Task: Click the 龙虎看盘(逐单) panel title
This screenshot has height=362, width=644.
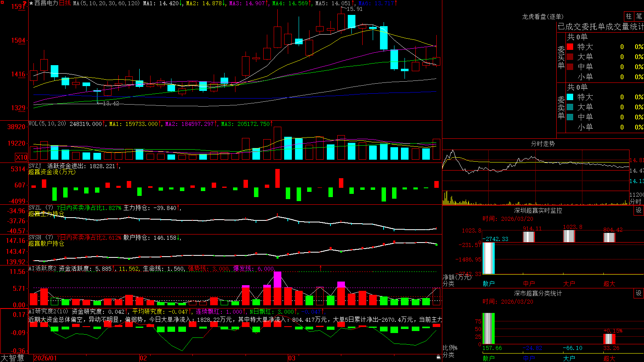Action: pyautogui.click(x=543, y=16)
